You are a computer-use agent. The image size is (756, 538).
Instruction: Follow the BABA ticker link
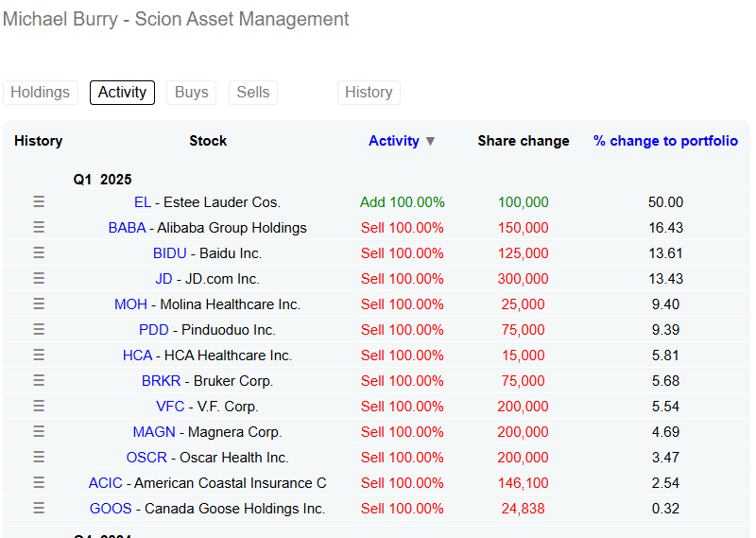click(x=127, y=227)
